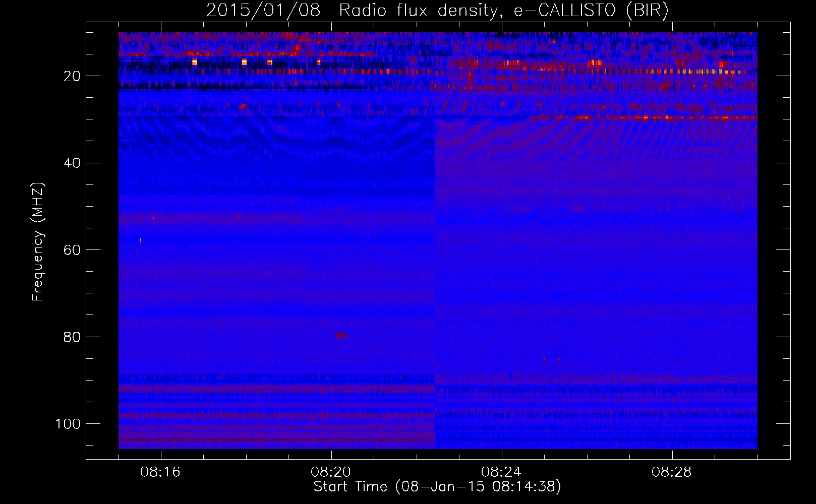Image resolution: width=816 pixels, height=504 pixels.
Task: Click the 100 frequency tick label
Action: pos(68,424)
